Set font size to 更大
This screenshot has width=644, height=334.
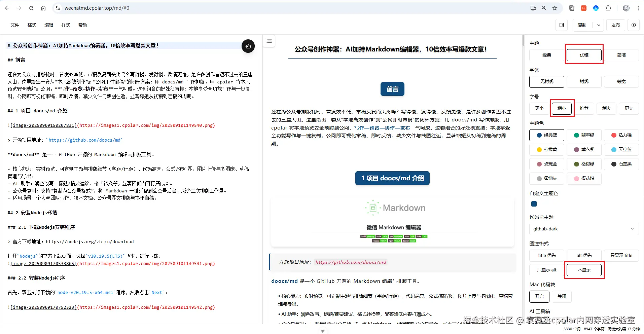[x=629, y=108]
